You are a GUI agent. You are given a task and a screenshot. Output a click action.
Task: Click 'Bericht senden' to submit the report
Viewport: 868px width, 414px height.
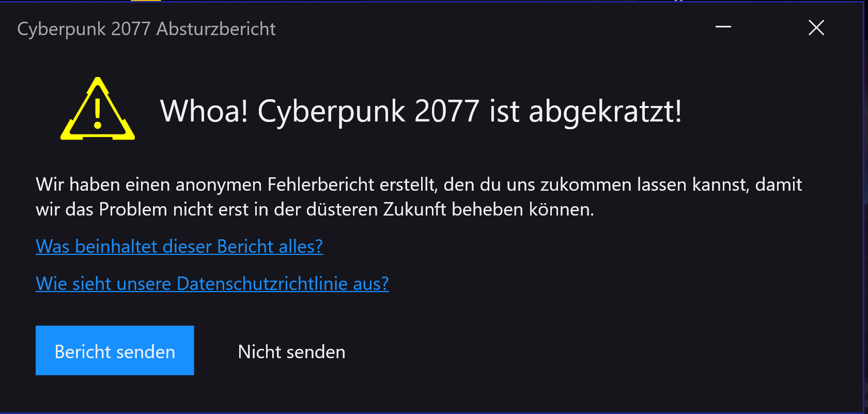[115, 350]
